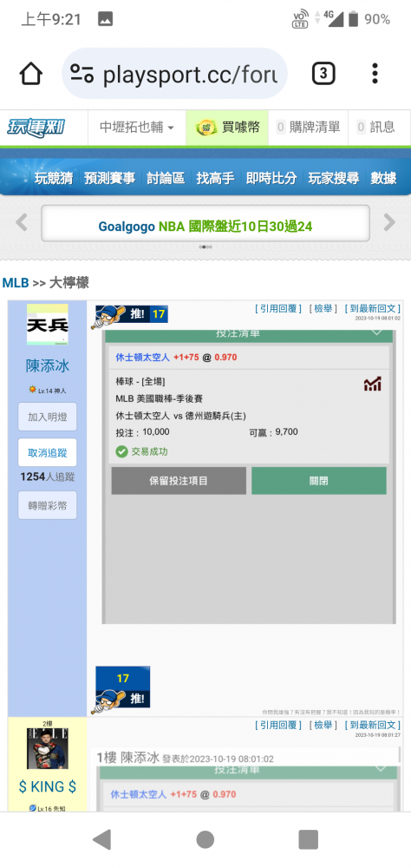Show the previous announcement with the left arrow
Image resolution: width=411 pixels, height=868 pixels.
pos(21,222)
